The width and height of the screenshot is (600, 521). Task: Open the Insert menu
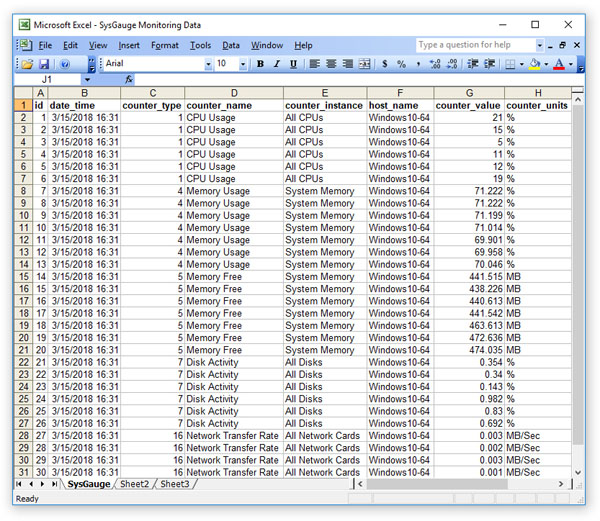tap(129, 46)
